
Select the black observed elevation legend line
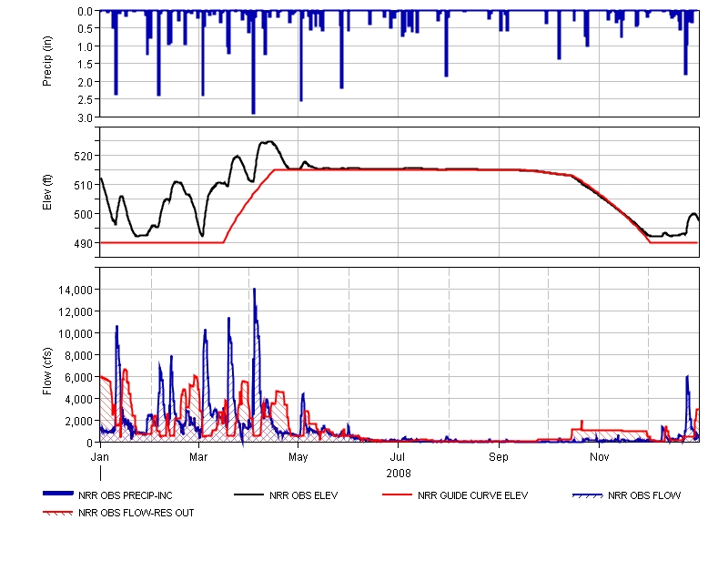(248, 495)
